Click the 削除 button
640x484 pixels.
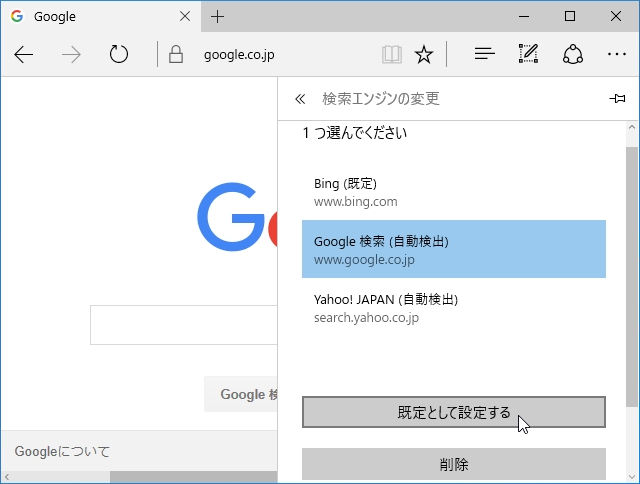[x=454, y=464]
